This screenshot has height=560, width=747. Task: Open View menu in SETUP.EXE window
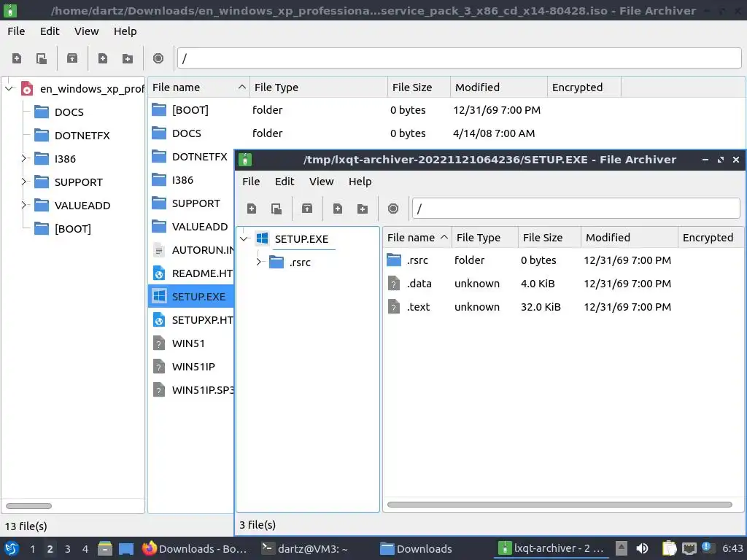321,182
